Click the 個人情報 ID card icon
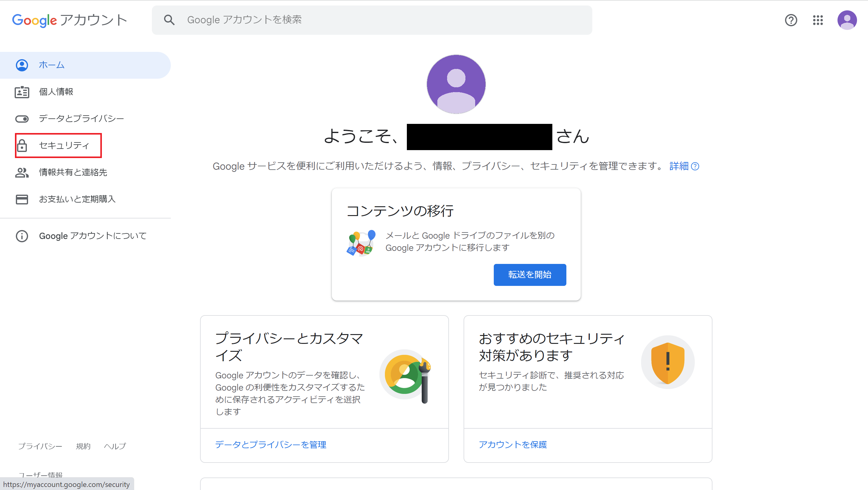 [22, 92]
